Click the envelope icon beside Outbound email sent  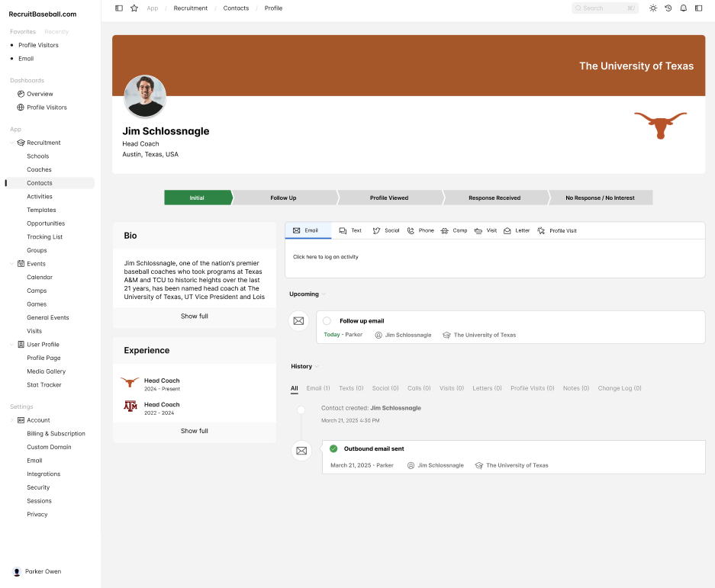[301, 451]
